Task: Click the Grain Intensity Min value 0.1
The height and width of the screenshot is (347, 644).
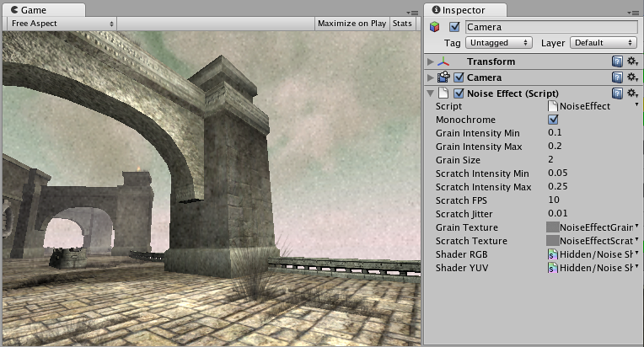Action: 555,132
